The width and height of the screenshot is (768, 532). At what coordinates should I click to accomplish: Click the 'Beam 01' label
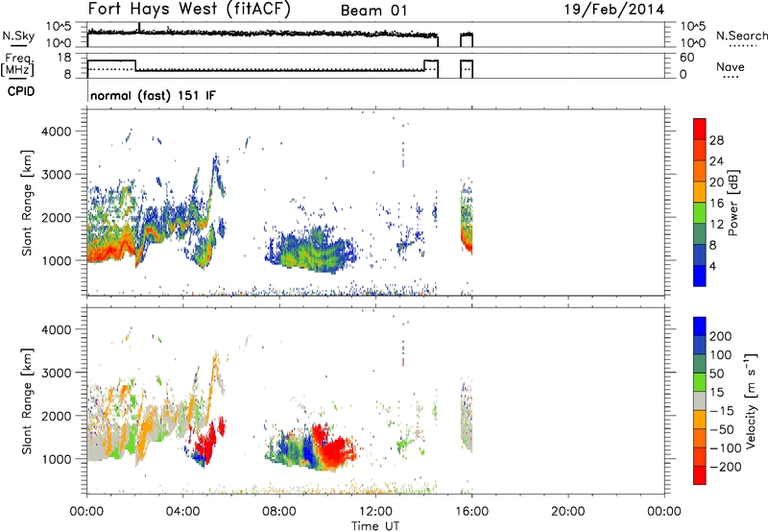point(373,11)
